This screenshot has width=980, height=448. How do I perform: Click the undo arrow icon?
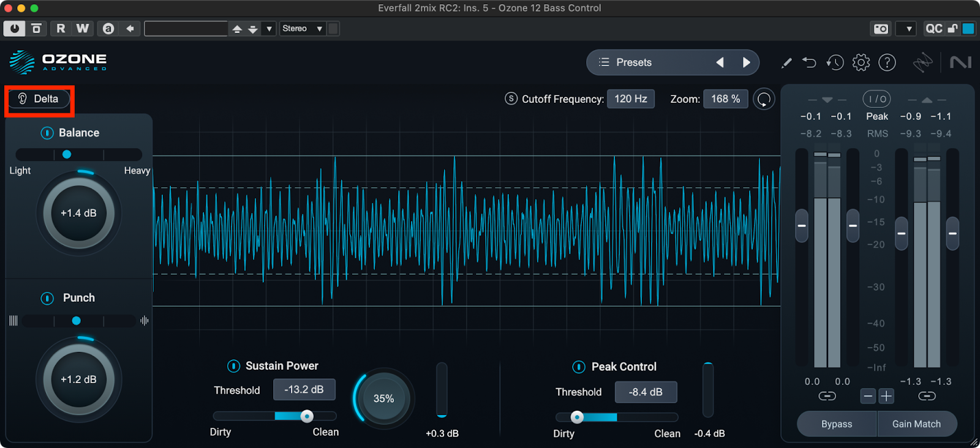(809, 62)
